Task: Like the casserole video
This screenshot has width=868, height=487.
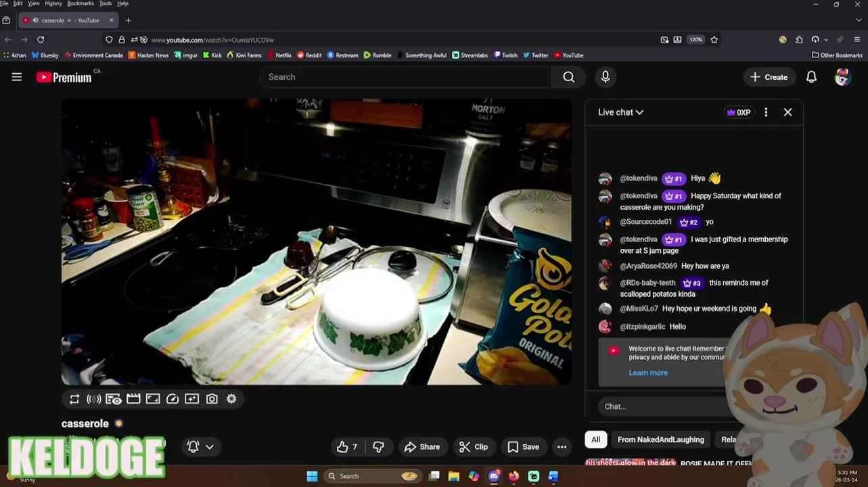Action: (x=347, y=447)
